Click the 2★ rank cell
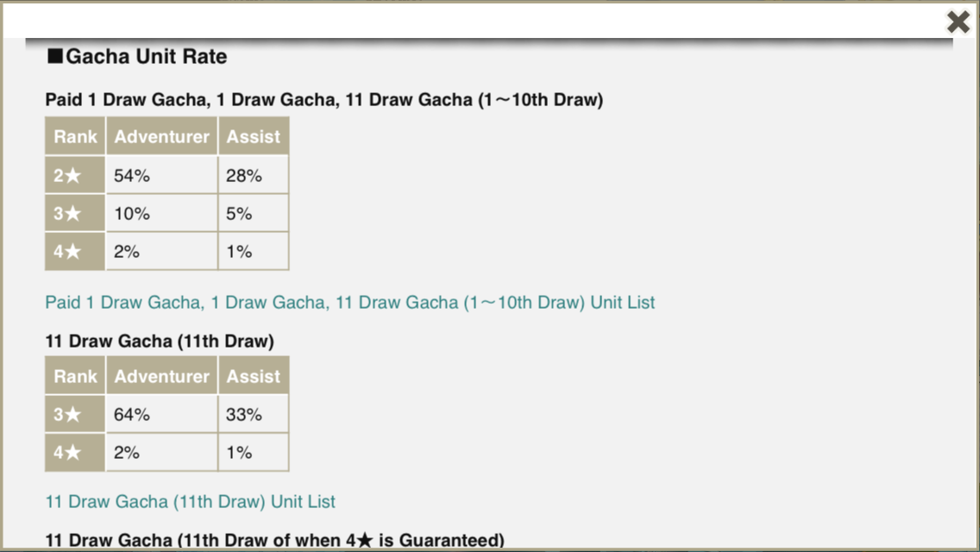This screenshot has height=552, width=980. pos(75,176)
